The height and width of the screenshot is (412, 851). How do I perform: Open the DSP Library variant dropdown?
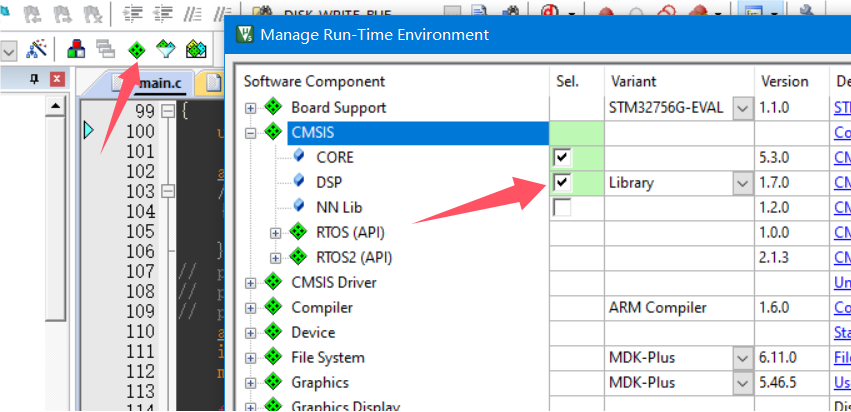coord(742,183)
